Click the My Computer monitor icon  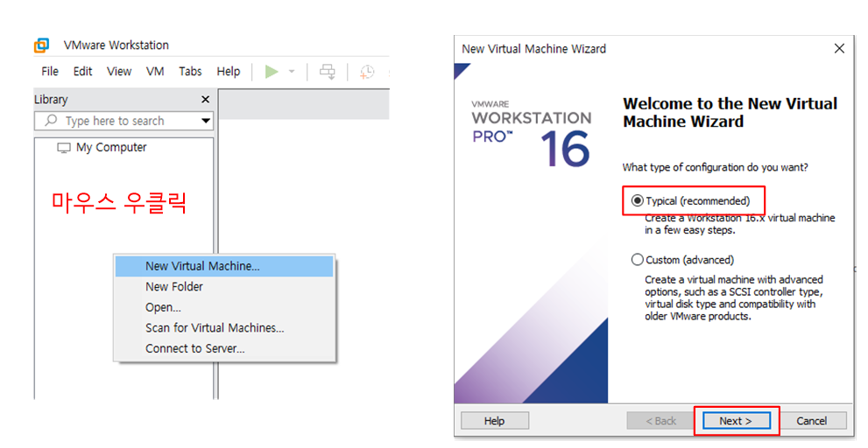coord(64,148)
